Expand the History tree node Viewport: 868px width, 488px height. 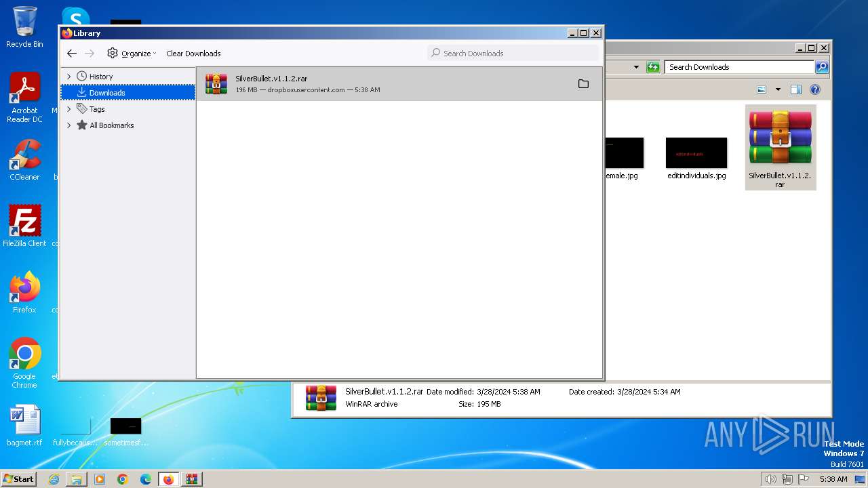click(x=68, y=77)
